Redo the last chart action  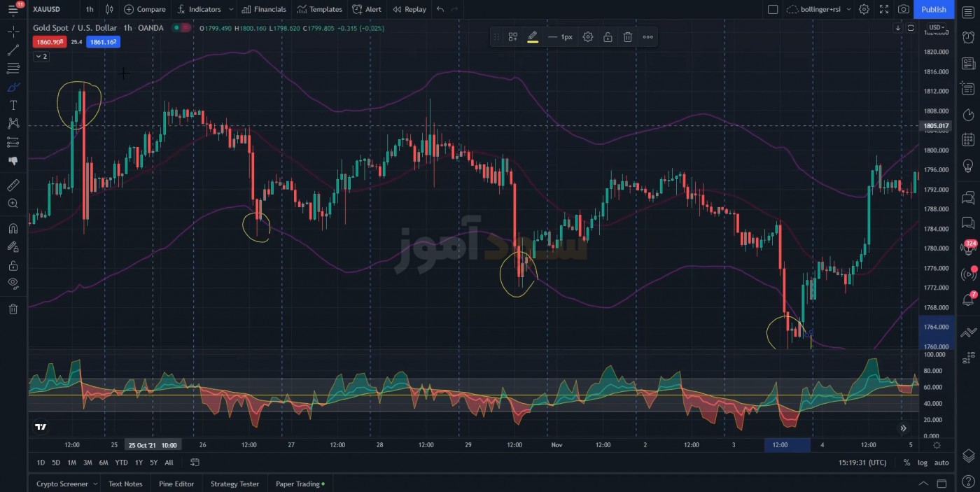tap(455, 9)
